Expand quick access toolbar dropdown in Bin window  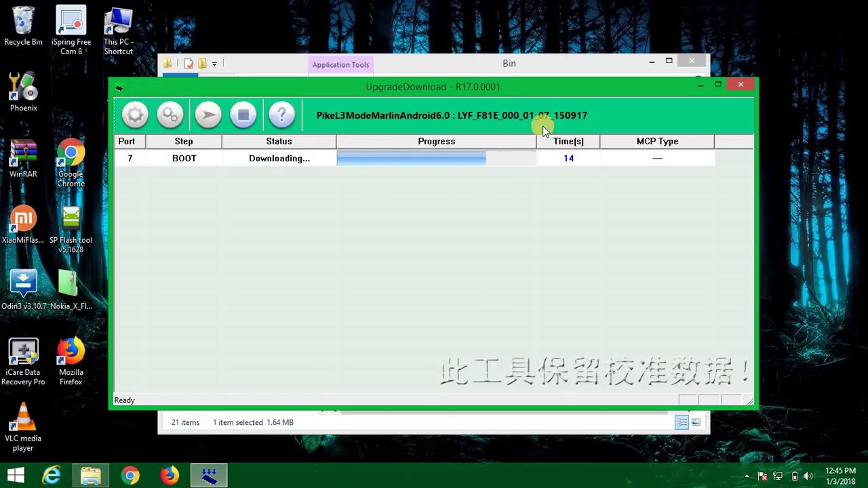tap(214, 64)
